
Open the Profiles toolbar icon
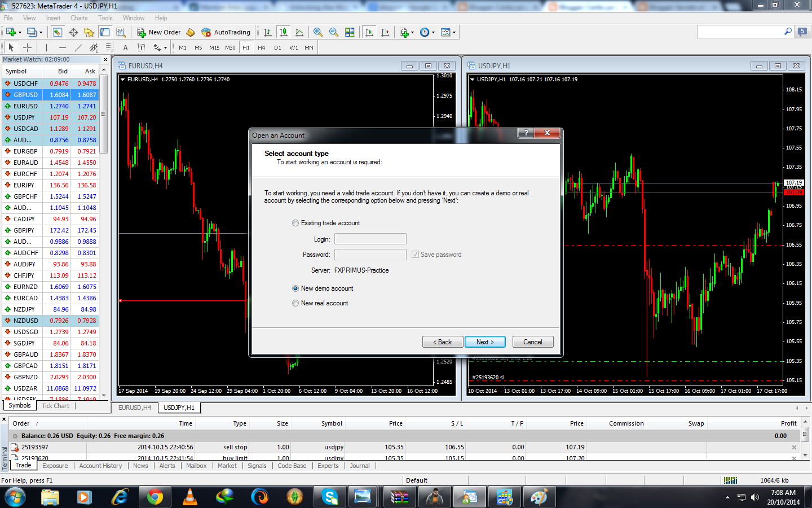32,32
